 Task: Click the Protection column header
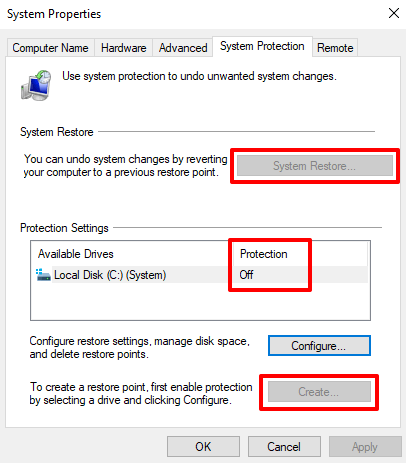pyautogui.click(x=263, y=254)
